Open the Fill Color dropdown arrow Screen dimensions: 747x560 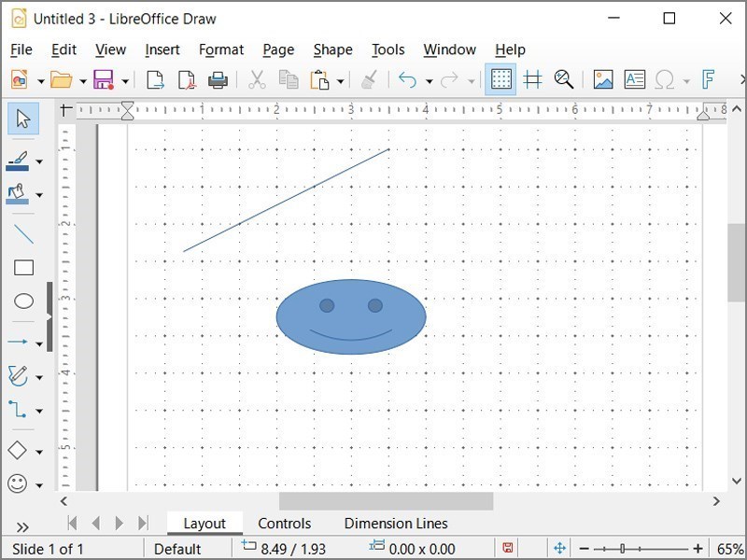point(39,194)
